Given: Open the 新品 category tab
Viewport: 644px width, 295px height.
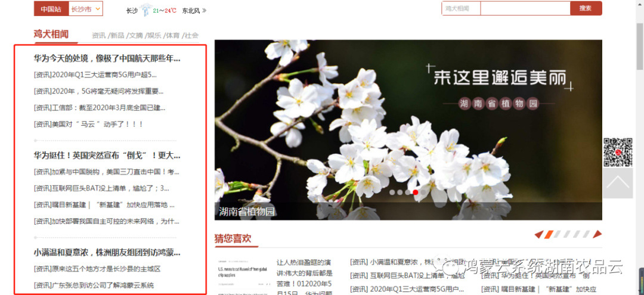Looking at the screenshot, I should (117, 36).
